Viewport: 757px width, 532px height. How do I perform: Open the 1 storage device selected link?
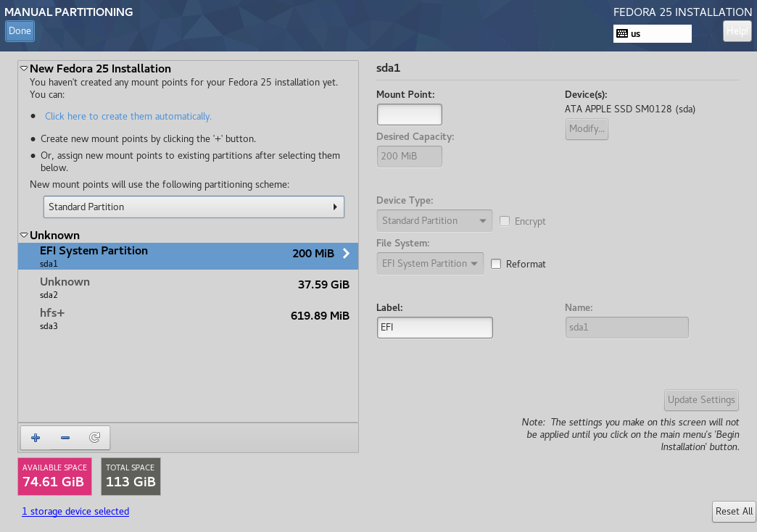pos(75,511)
